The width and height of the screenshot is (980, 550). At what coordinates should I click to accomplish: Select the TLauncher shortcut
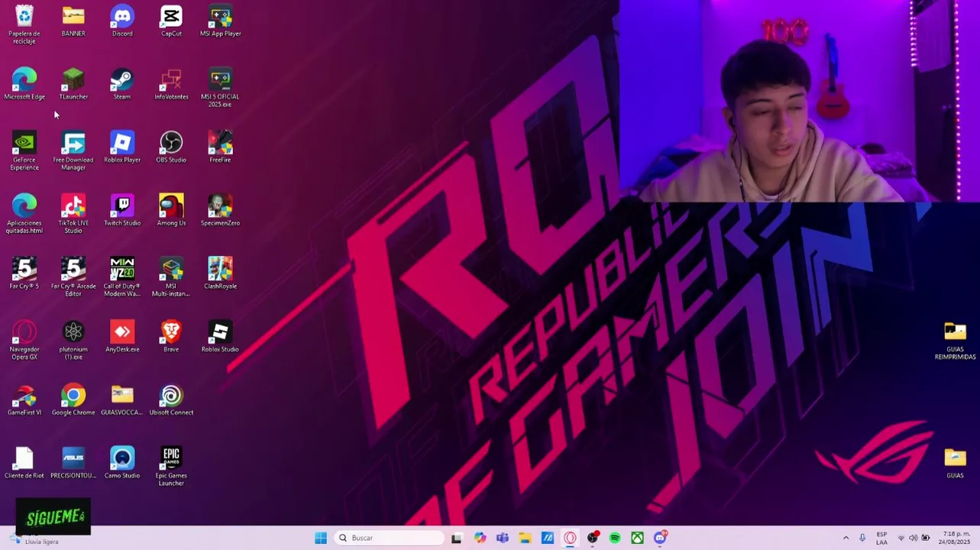click(x=73, y=84)
